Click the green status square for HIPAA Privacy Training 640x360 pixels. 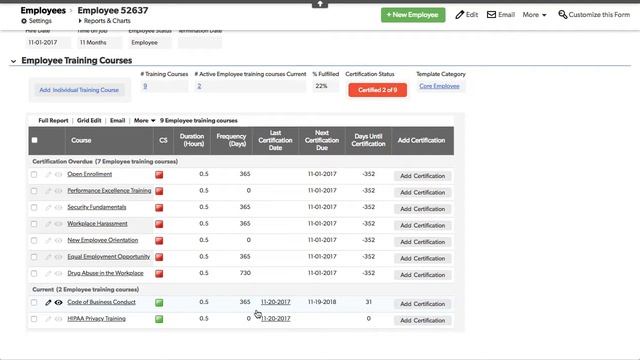coord(159,319)
